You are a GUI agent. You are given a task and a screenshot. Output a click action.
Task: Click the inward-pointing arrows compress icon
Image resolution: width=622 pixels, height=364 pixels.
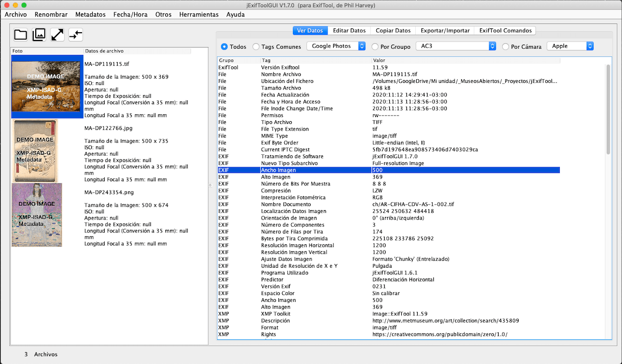coord(76,35)
